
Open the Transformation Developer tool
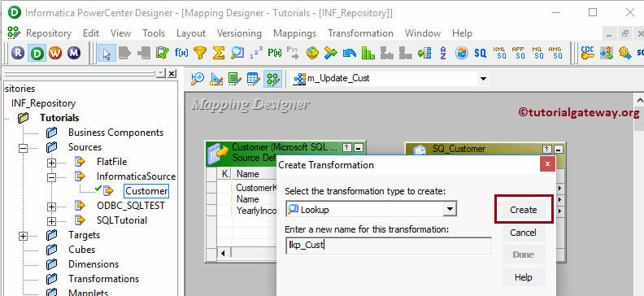coord(234,78)
